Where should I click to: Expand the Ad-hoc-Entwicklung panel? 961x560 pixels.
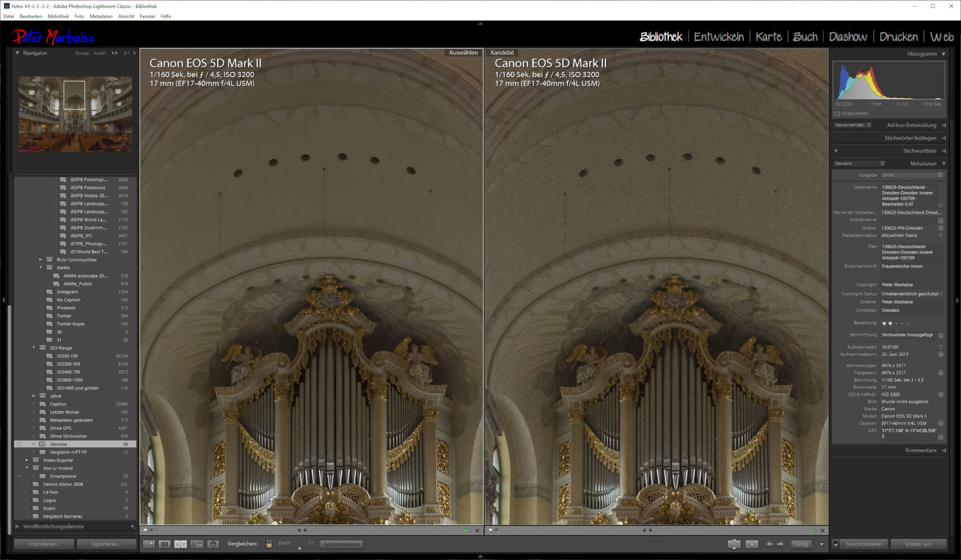coord(944,125)
